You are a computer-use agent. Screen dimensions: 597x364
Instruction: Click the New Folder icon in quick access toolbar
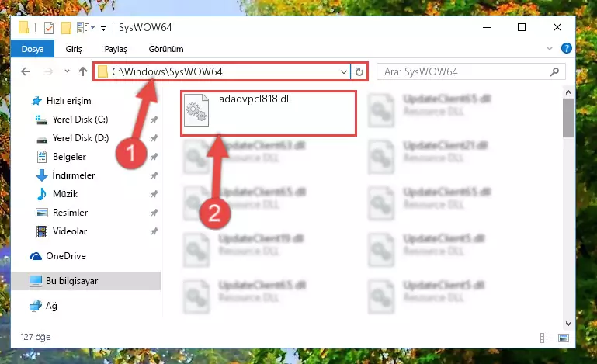[x=66, y=28]
